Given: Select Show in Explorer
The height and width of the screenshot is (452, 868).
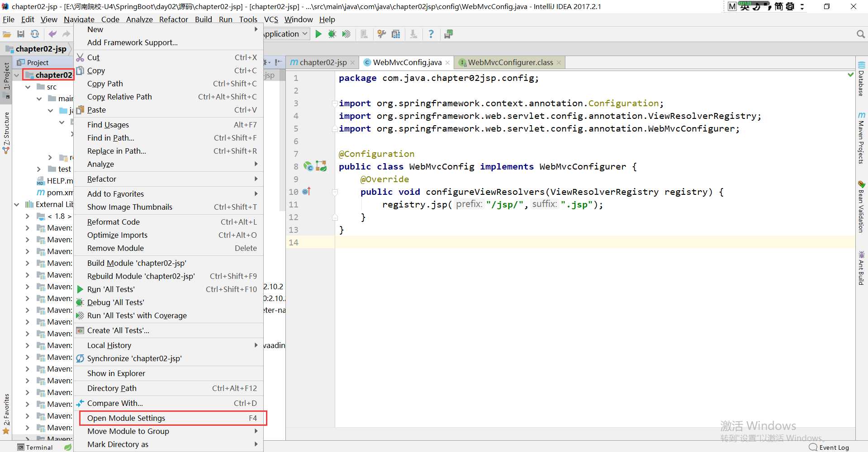Looking at the screenshot, I should pyautogui.click(x=168, y=373).
